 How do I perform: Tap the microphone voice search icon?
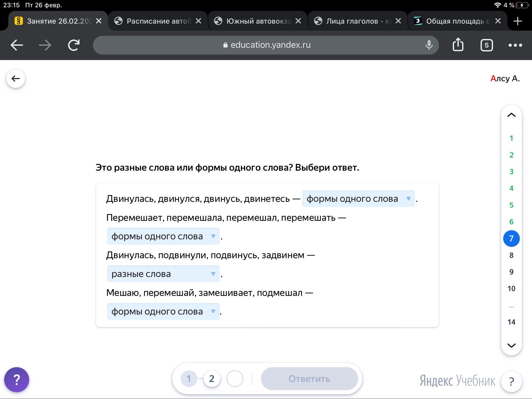tap(429, 45)
